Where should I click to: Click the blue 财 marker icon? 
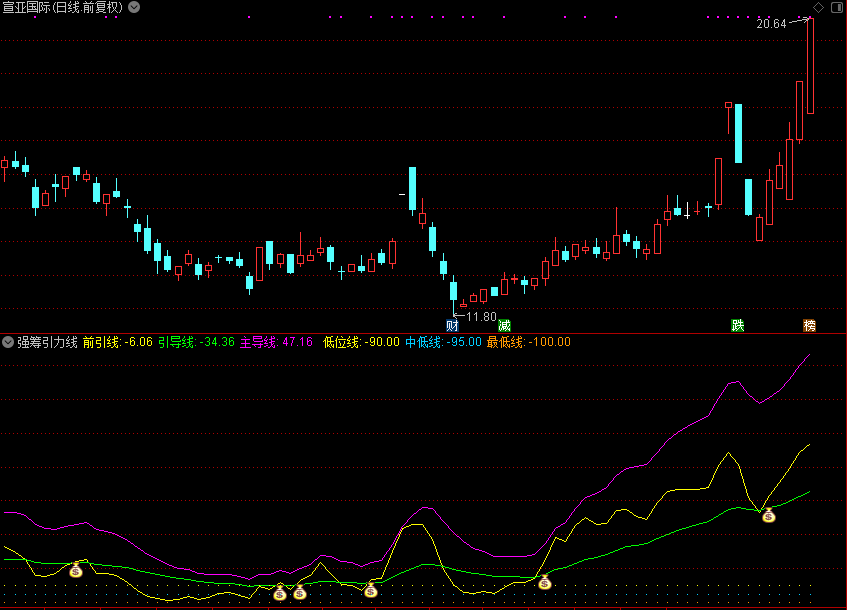point(452,325)
